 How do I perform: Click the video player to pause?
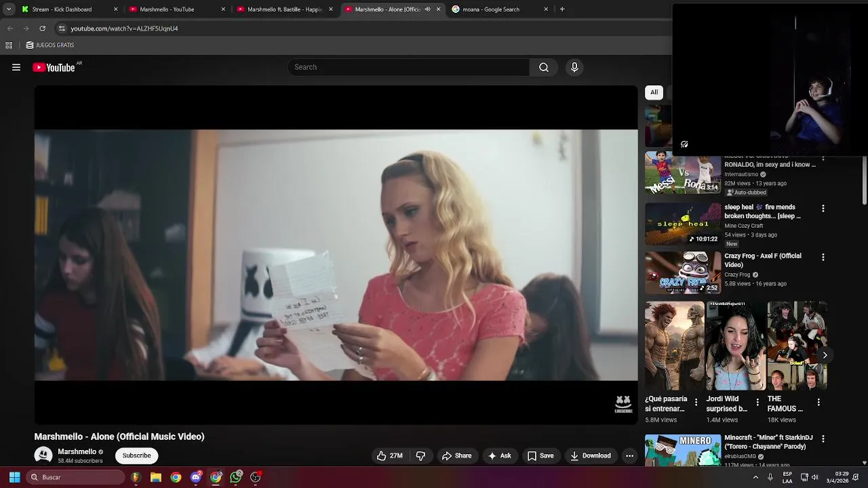[x=336, y=254]
